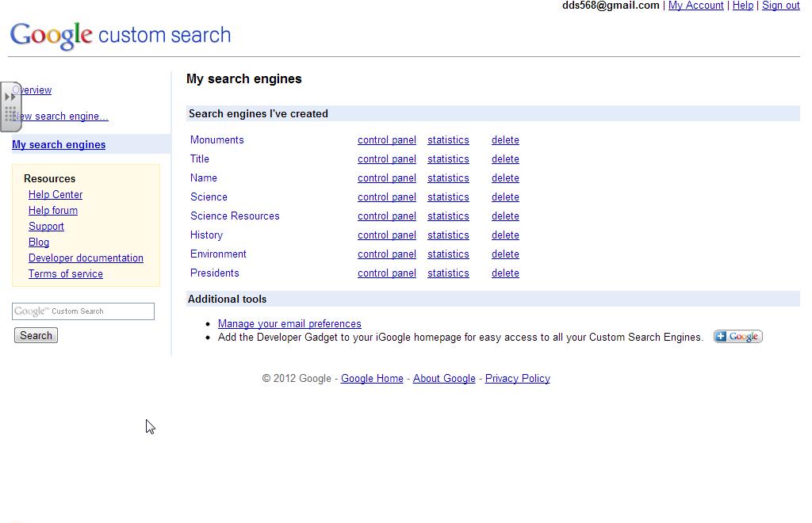Visit the Developer documentation
This screenshot has height=523, width=812.
pyautogui.click(x=86, y=258)
